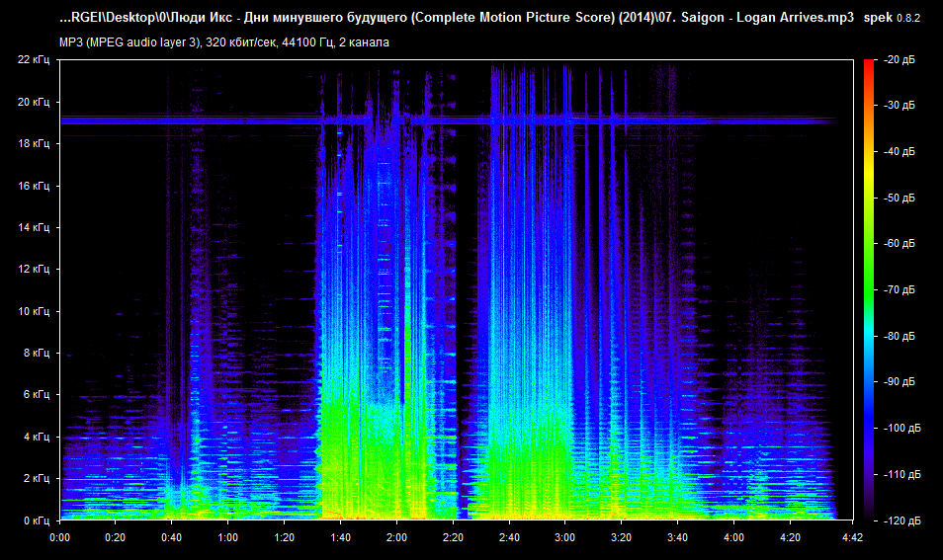Click the 22 кГц frequency label
943x560 pixels.
click(x=33, y=60)
